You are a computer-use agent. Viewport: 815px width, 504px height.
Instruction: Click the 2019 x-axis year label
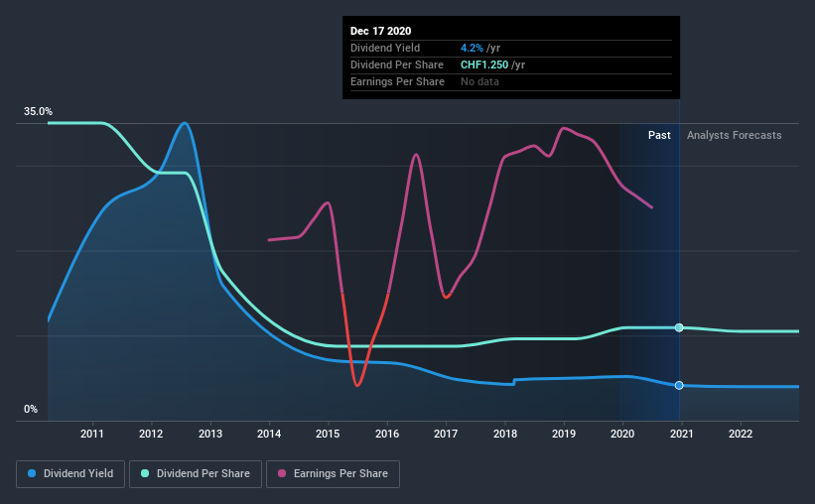(x=564, y=434)
